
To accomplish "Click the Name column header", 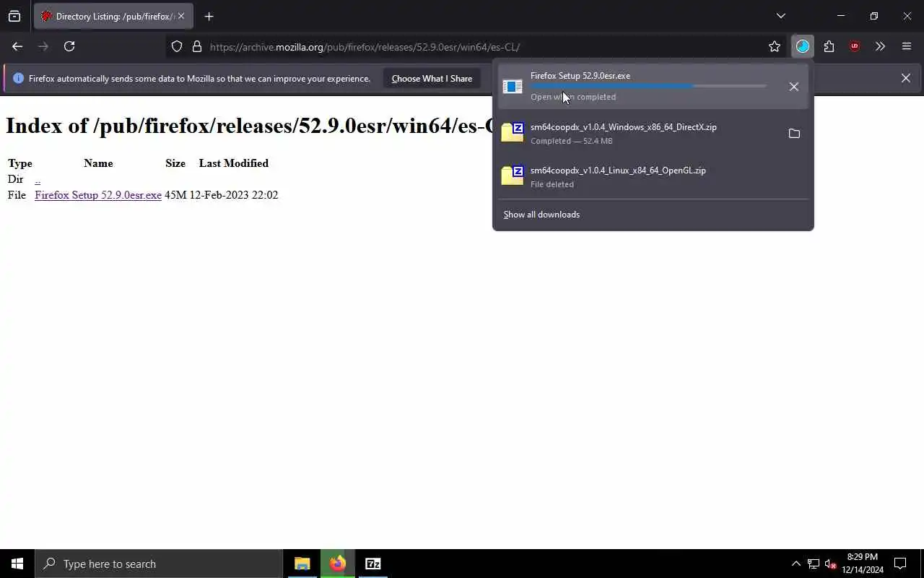I will coord(98,163).
